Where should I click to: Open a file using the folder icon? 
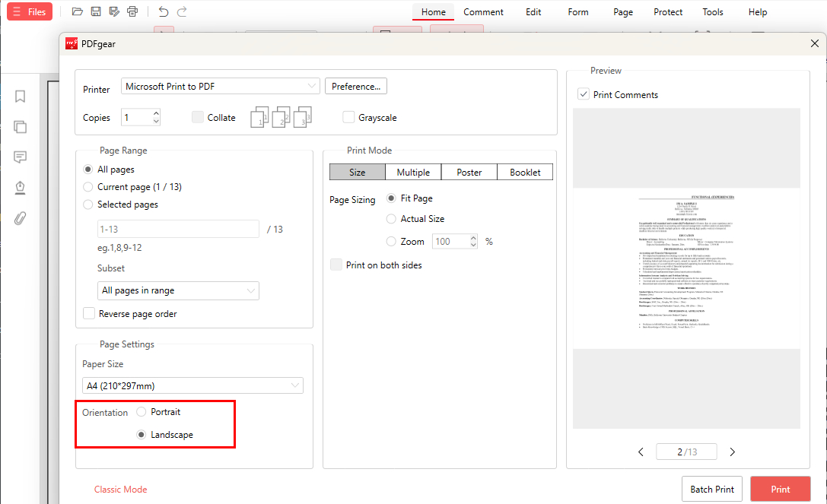click(77, 11)
